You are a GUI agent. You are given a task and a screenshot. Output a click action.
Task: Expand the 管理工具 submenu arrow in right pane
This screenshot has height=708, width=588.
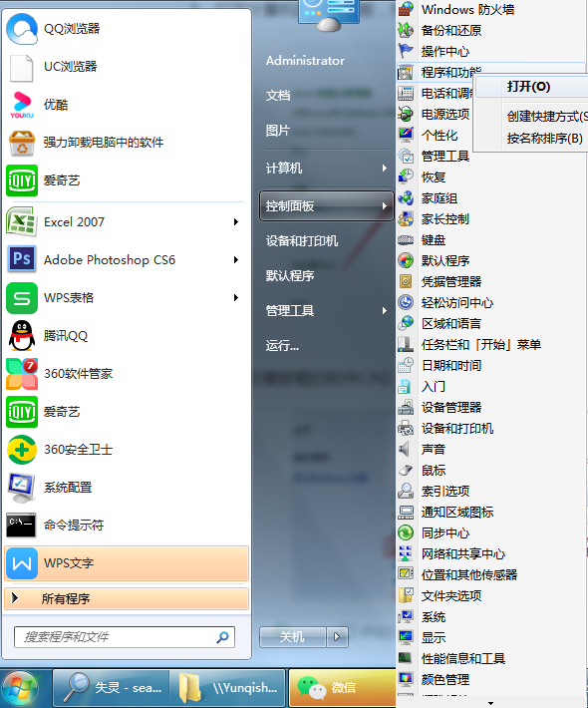tap(385, 311)
